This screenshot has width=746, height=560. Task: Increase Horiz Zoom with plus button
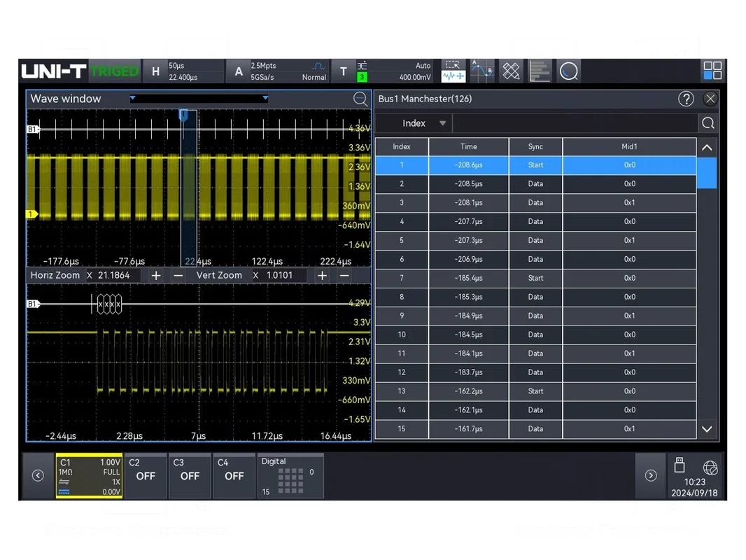pos(155,276)
